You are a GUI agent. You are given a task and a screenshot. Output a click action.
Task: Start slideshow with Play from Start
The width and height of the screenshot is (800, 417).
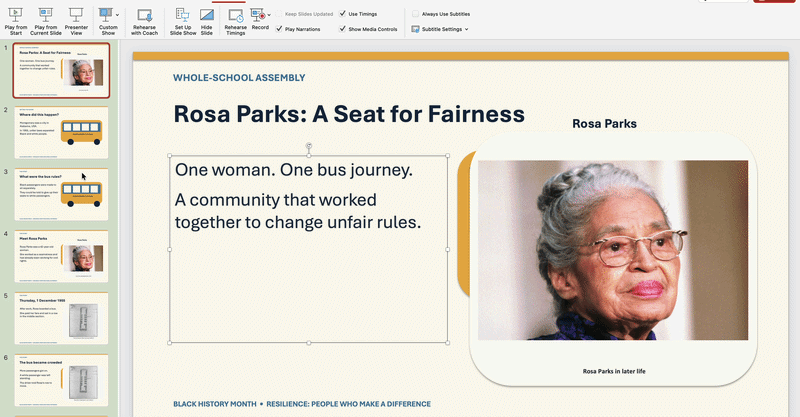pos(16,21)
